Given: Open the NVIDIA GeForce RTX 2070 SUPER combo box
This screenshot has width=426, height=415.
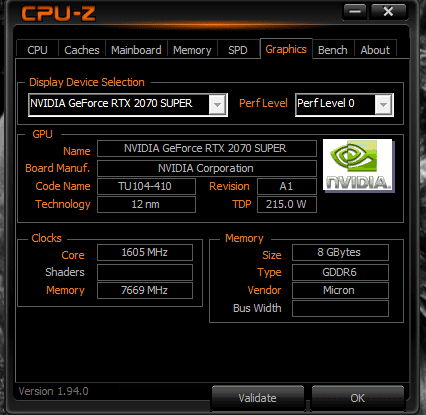Looking at the screenshot, I should (x=128, y=105).
